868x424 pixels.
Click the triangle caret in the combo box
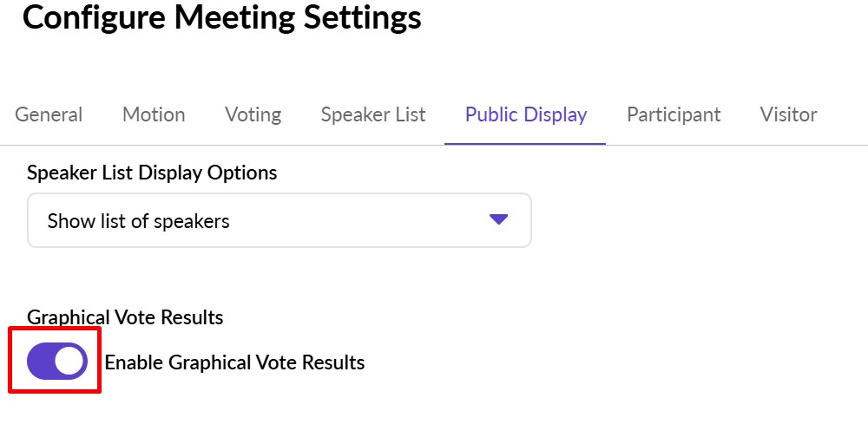tap(498, 219)
